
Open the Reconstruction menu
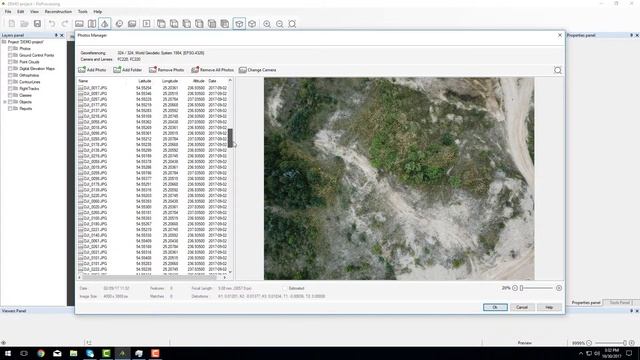pos(58,12)
